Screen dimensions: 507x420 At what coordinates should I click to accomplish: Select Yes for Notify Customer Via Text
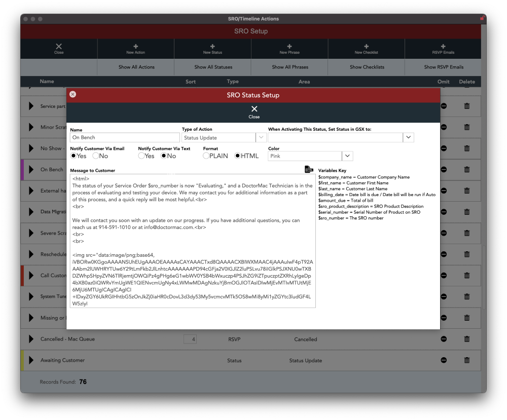(x=141, y=156)
